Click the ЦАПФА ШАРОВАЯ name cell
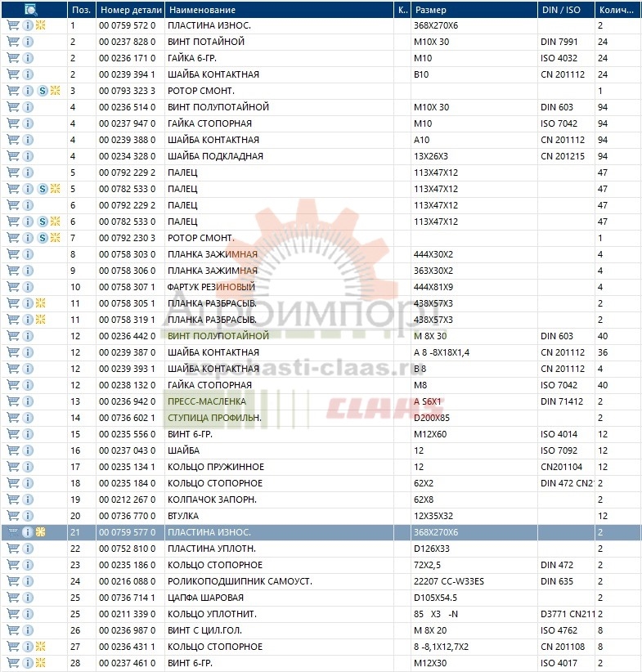The width and height of the screenshot is (642, 672). point(205,598)
